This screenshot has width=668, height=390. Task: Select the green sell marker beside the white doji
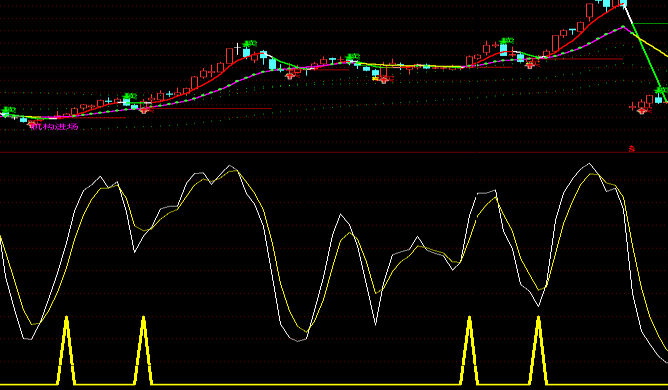[x=250, y=43]
